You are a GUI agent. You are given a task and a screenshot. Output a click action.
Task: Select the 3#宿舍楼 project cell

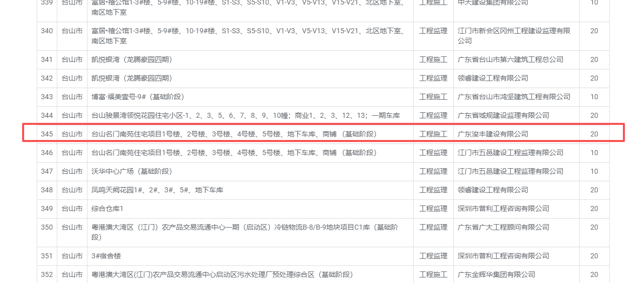click(x=106, y=256)
